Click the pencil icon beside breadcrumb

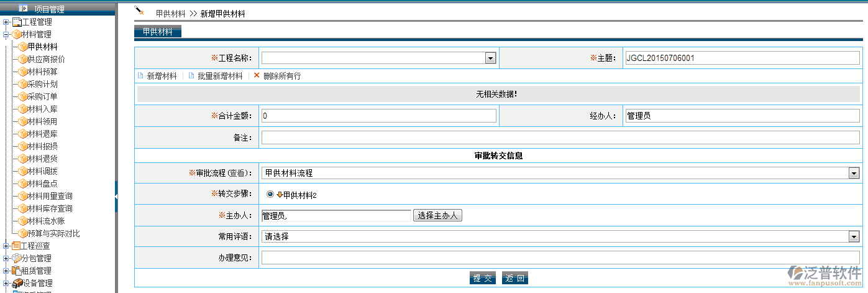[x=140, y=11]
